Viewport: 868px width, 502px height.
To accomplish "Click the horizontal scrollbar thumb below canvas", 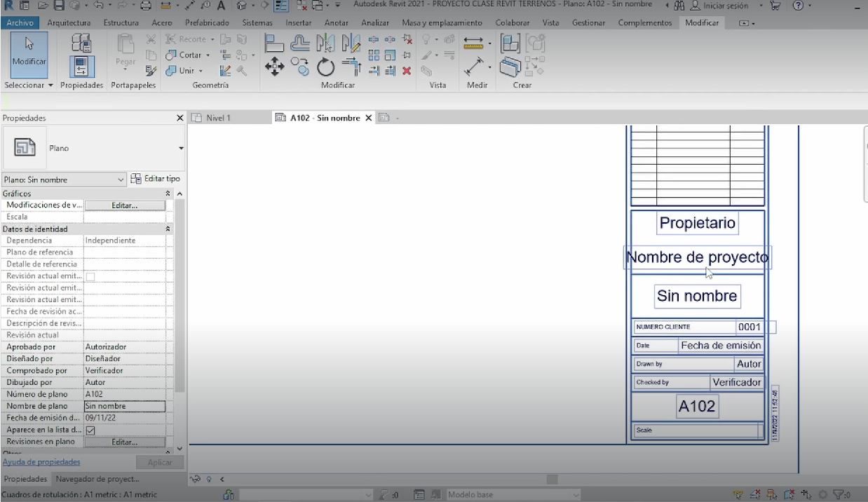I will (552, 480).
